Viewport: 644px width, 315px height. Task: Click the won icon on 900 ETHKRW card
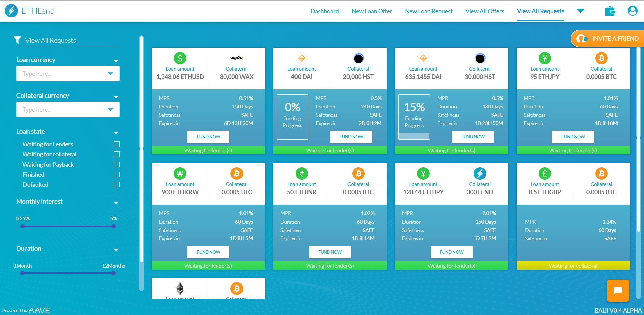coord(180,174)
